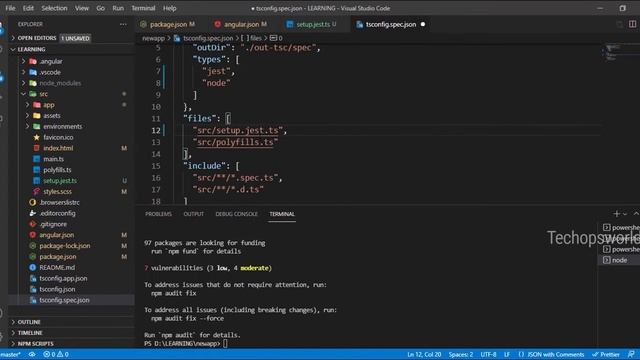Open Explorer more actions ellipsis

[123, 24]
